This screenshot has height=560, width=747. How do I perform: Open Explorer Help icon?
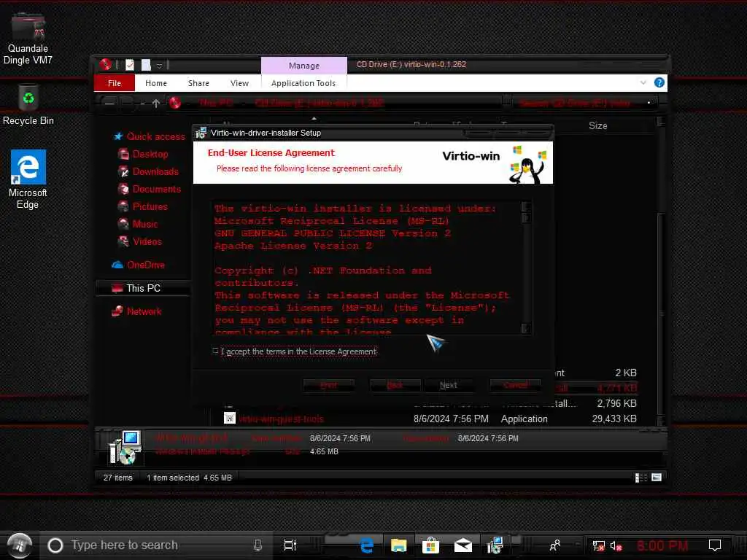click(x=659, y=83)
